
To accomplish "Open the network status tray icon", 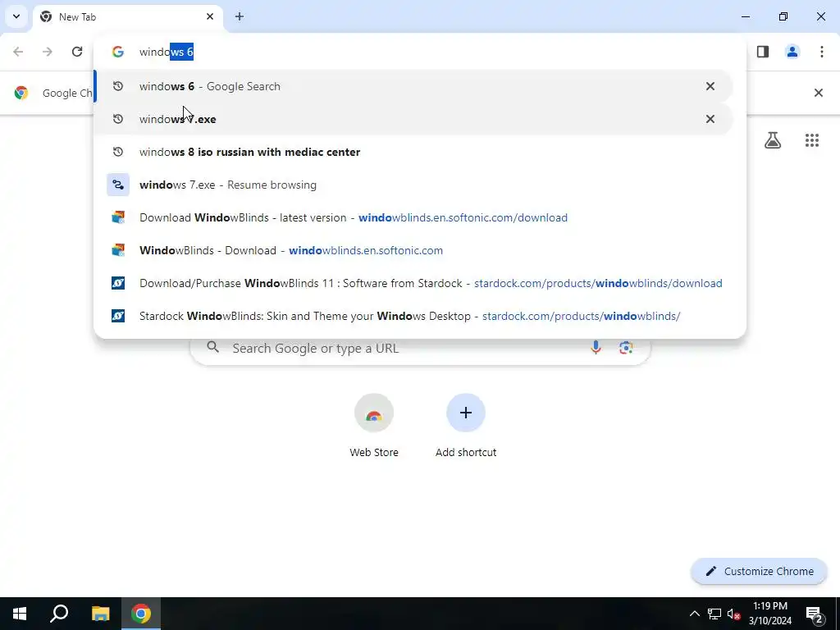I will 714,614.
